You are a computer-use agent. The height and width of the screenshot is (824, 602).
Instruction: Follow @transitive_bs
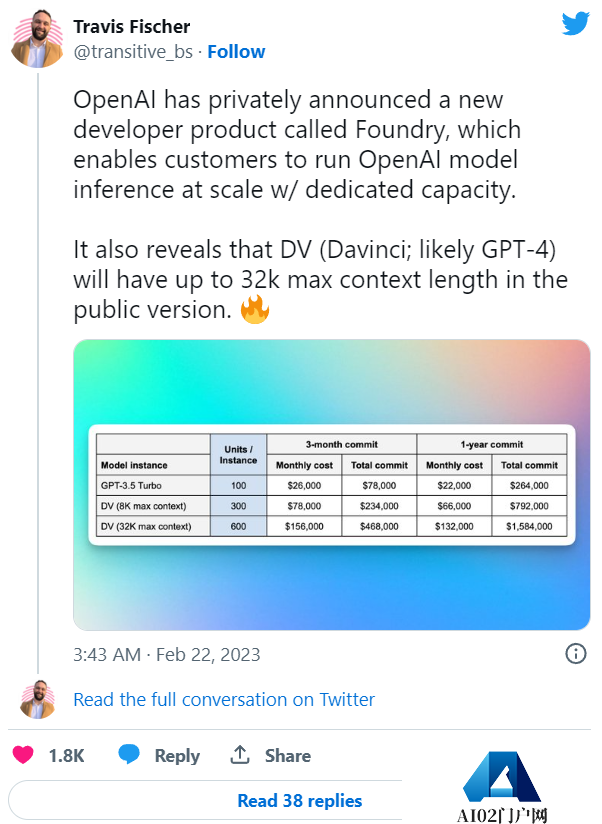236,51
